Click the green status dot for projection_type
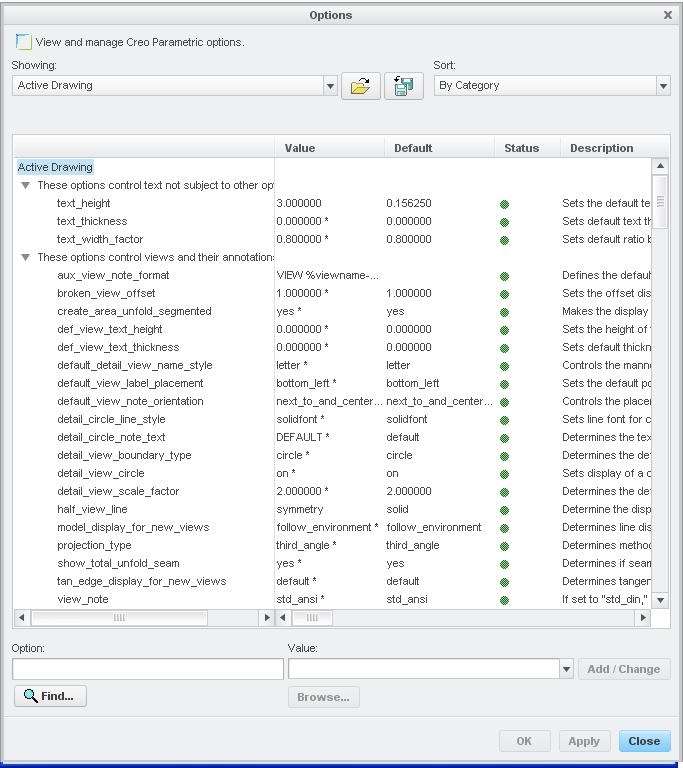The width and height of the screenshot is (683, 768). pyautogui.click(x=504, y=547)
